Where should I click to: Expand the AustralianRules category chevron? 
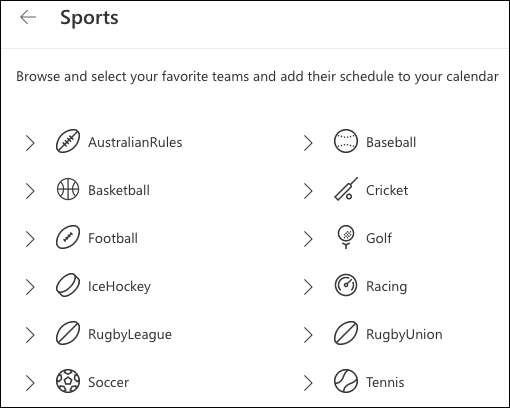tap(30, 143)
